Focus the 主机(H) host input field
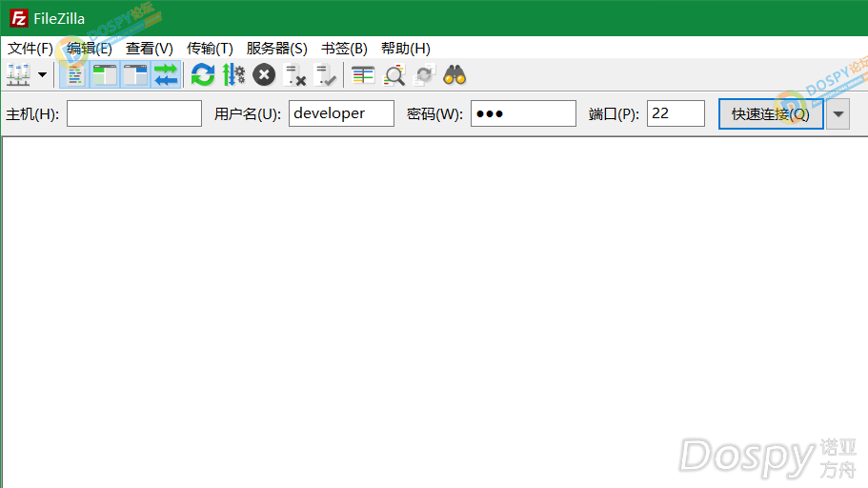 (134, 113)
